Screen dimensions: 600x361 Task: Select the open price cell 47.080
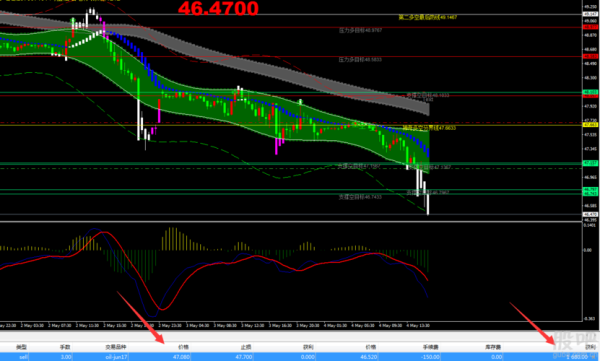[x=182, y=357]
